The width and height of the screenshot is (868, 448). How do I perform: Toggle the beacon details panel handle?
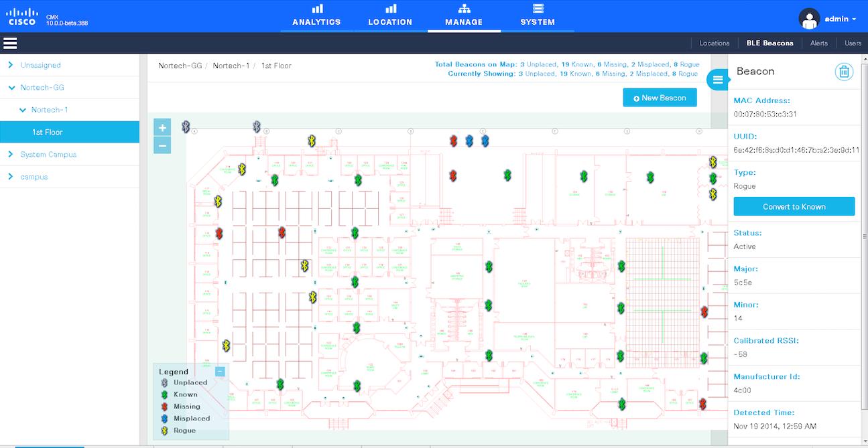(717, 80)
